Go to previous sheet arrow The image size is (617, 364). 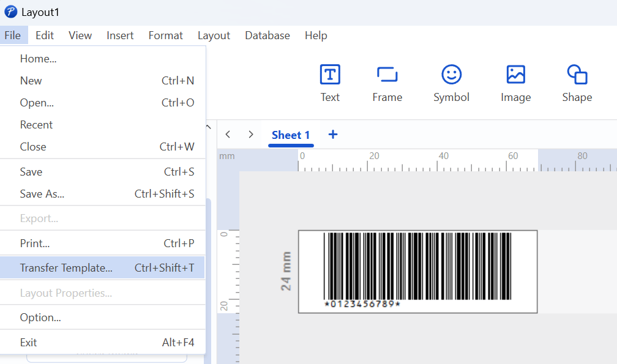[228, 135]
